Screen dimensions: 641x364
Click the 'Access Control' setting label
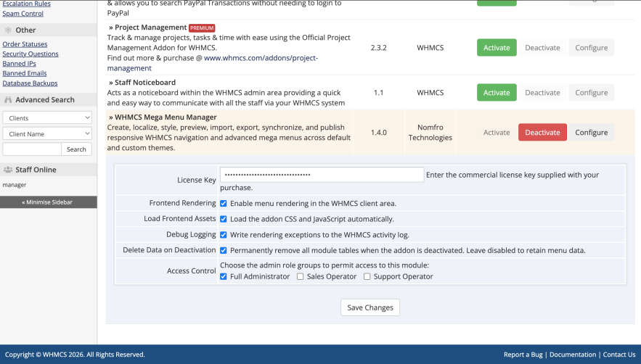pos(192,271)
